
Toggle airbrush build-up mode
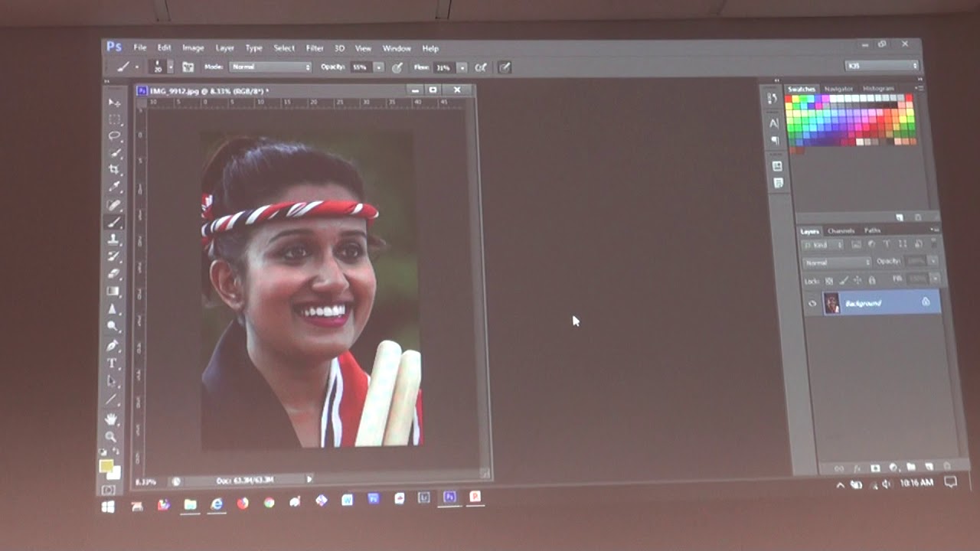coord(481,67)
